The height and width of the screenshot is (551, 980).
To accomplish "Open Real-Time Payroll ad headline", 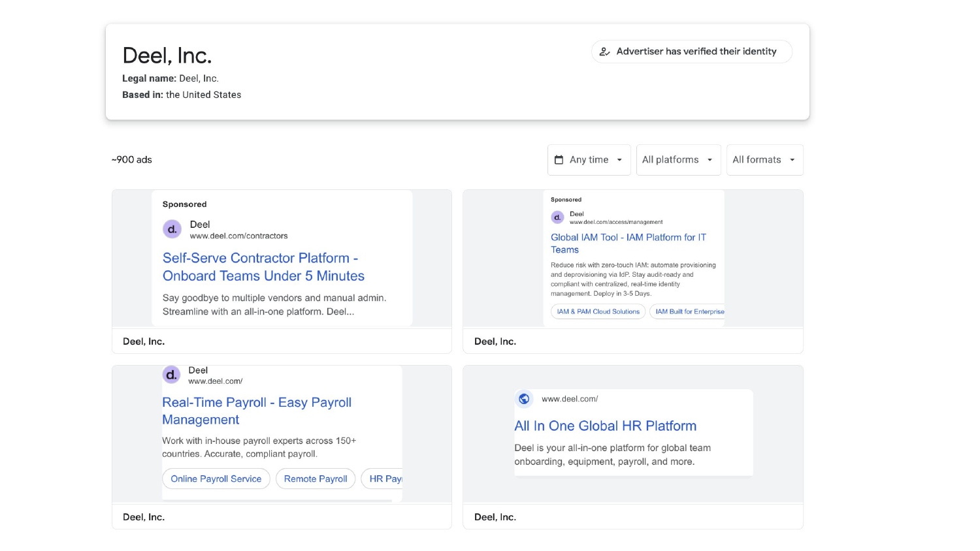I will pyautogui.click(x=257, y=411).
